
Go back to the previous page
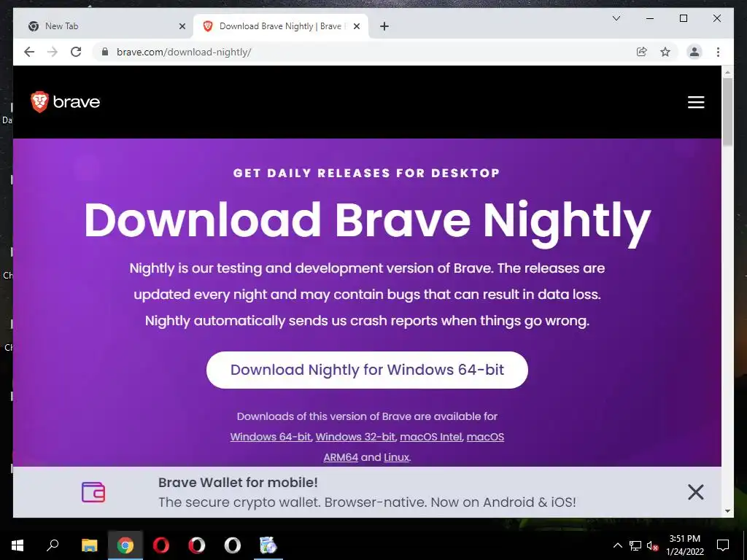(29, 52)
